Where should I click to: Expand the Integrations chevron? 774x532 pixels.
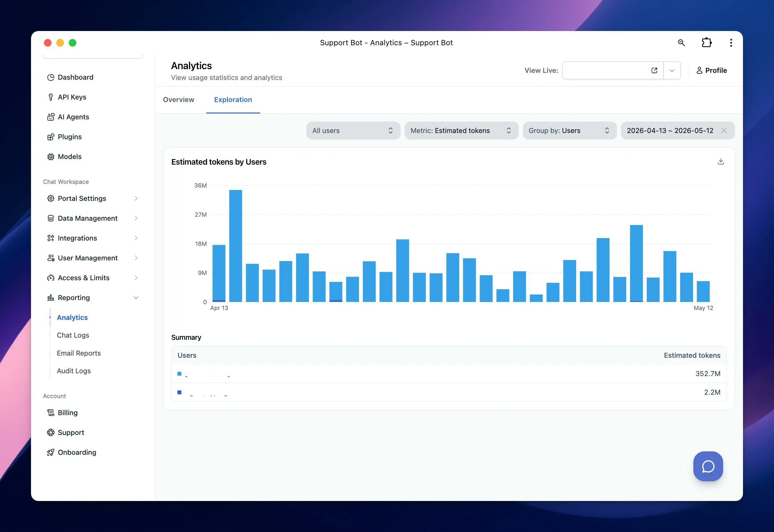pyautogui.click(x=136, y=238)
